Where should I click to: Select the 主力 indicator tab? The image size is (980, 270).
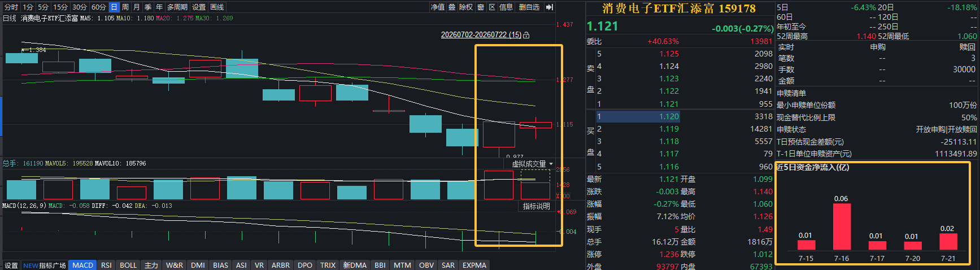[x=151, y=265]
